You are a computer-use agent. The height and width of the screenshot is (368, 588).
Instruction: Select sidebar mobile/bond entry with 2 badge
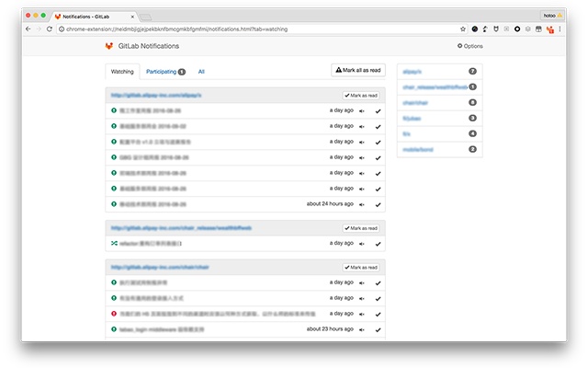[x=439, y=149]
